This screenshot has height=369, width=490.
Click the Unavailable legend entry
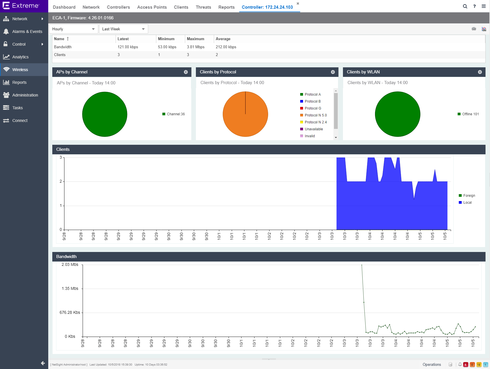[311, 129]
